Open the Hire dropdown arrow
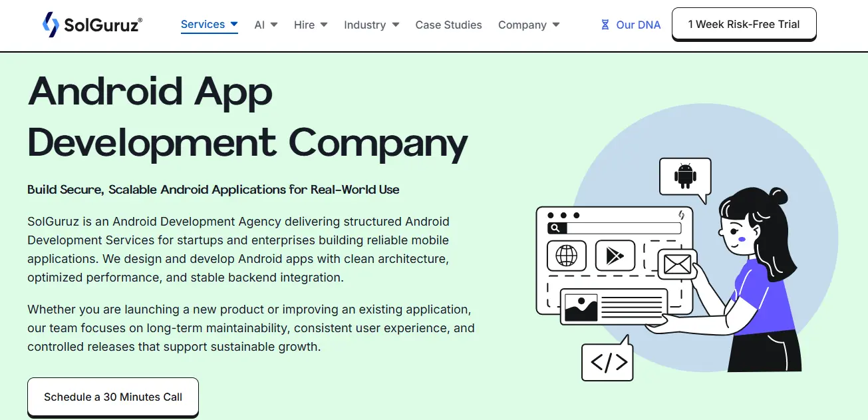Viewport: 868px width, 420px height. coord(324,25)
